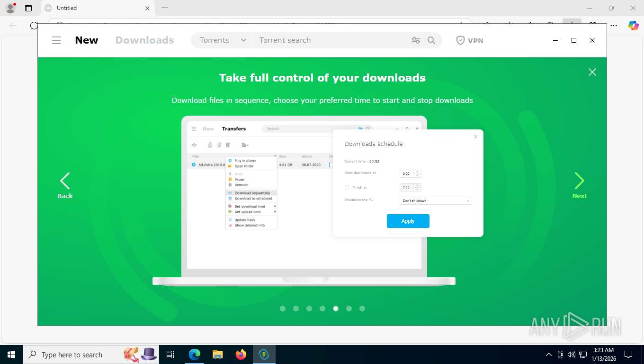Select the Untitled browser tab
The image size is (644, 364).
[x=97, y=8]
